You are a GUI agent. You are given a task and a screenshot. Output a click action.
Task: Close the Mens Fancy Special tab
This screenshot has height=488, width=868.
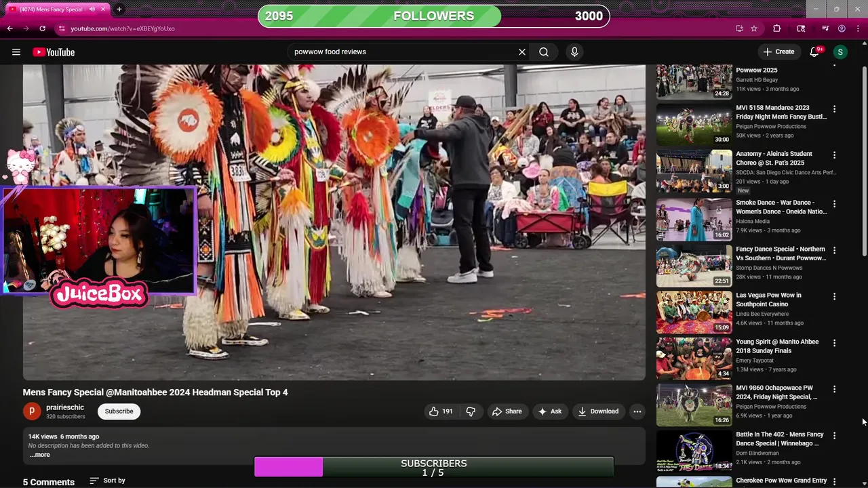pos(103,9)
